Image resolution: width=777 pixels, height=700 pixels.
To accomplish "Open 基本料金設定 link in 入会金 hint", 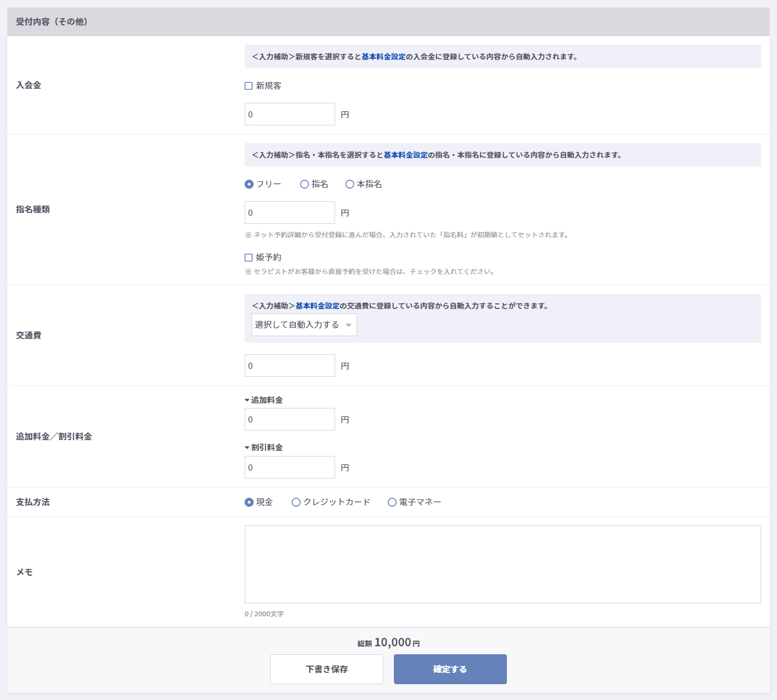I will [x=384, y=56].
